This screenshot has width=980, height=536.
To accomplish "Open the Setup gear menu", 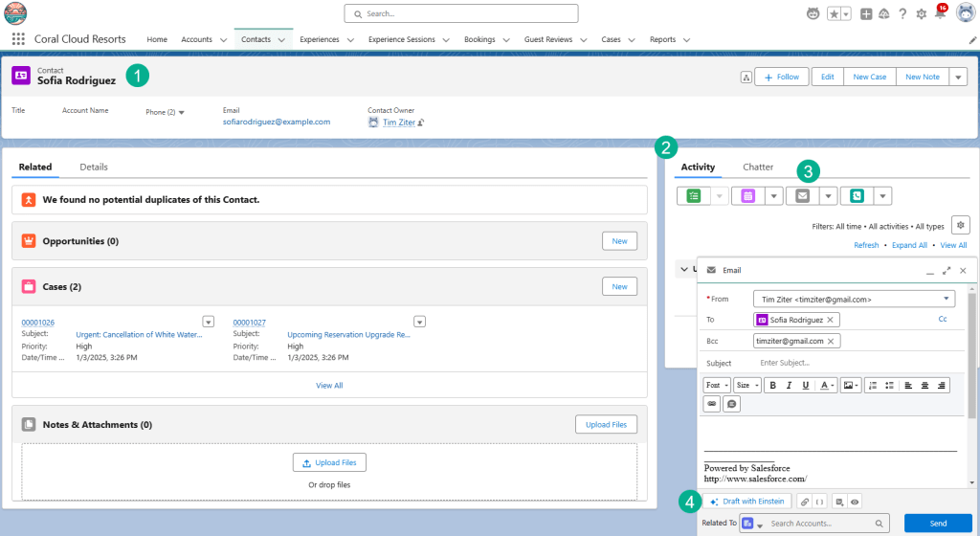I will coord(921,14).
